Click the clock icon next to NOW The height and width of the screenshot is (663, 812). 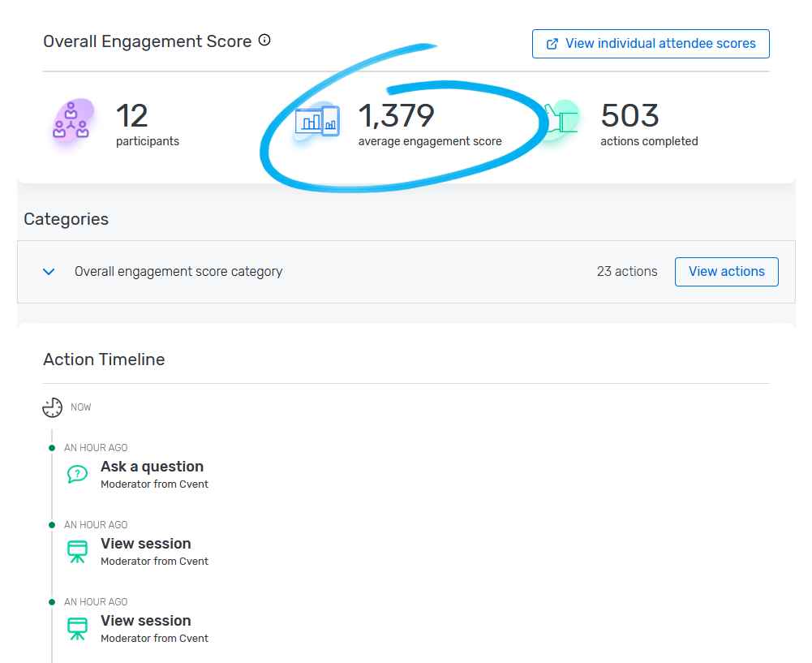click(x=52, y=407)
